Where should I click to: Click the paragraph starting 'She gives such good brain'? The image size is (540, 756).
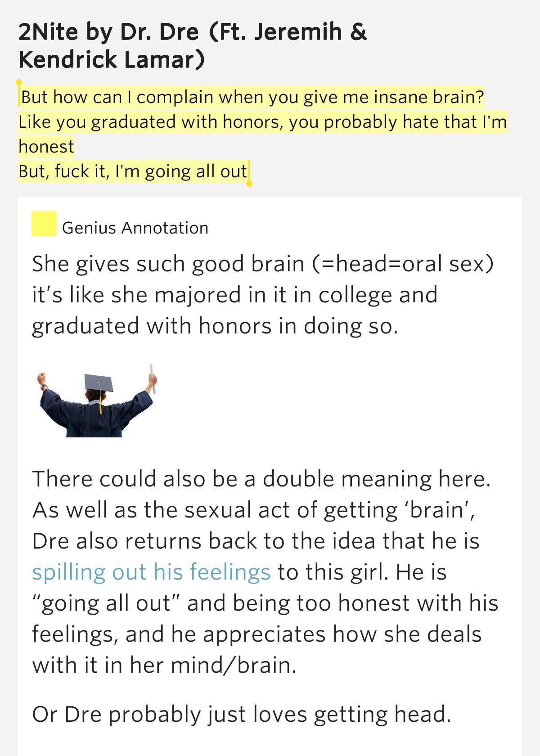(263, 295)
